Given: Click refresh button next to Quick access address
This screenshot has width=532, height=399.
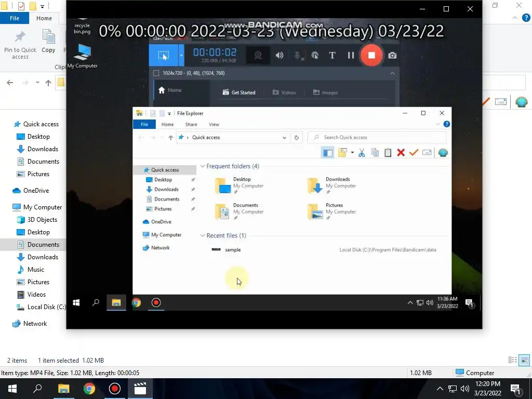Looking at the screenshot, I should pyautogui.click(x=296, y=137).
